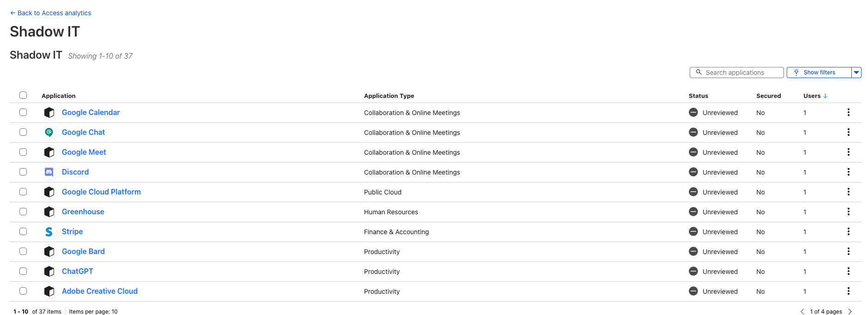This screenshot has width=868, height=315.
Task: Click the Google Bard app icon
Action: pyautogui.click(x=49, y=252)
